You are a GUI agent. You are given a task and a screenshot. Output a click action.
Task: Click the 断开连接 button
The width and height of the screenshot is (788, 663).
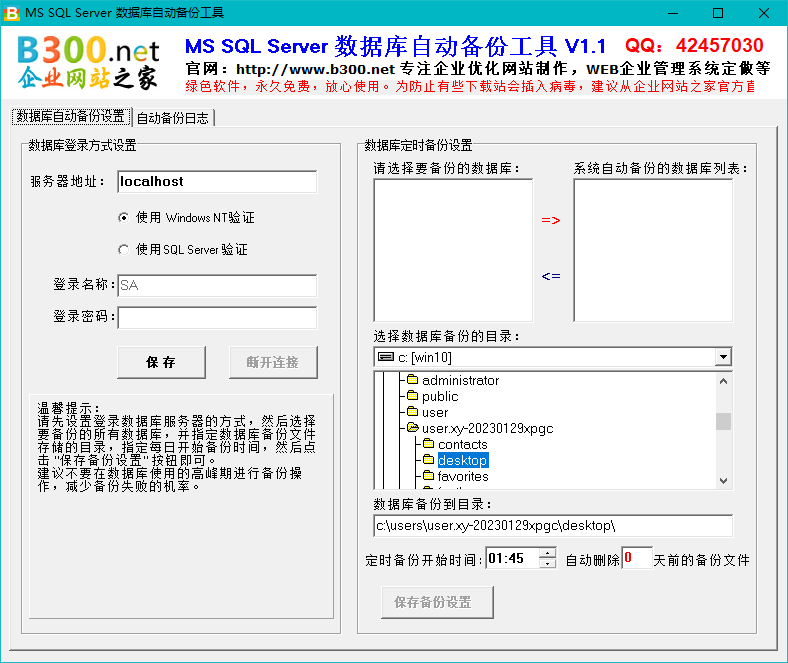[273, 362]
